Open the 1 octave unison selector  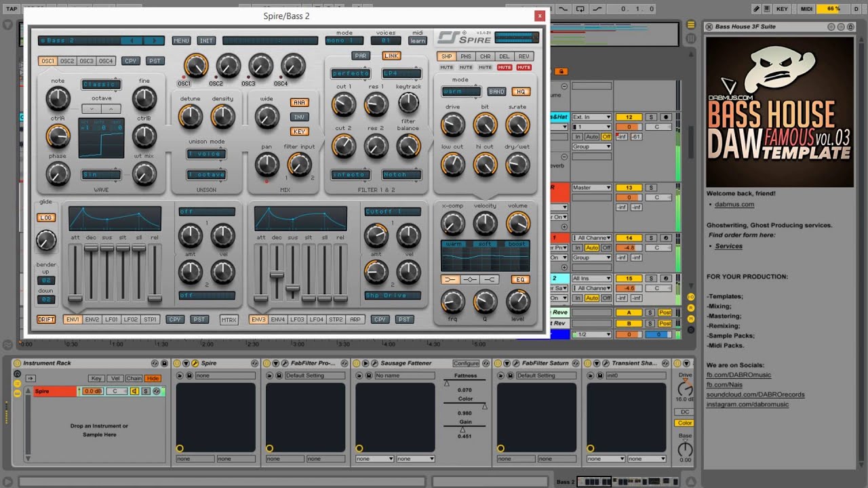[x=206, y=175]
